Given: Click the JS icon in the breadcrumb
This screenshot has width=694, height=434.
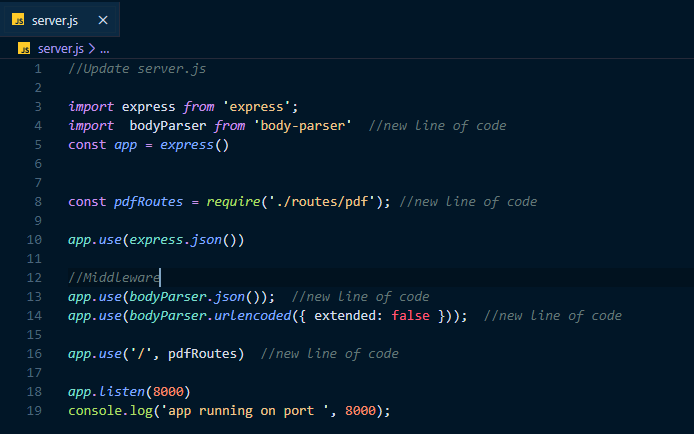Looking at the screenshot, I should (x=24, y=48).
